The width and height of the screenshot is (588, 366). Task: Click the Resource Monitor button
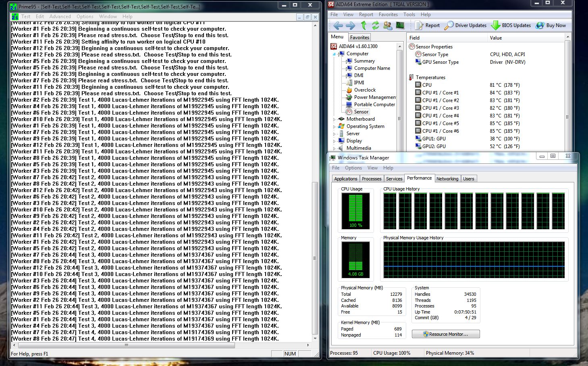click(x=446, y=334)
